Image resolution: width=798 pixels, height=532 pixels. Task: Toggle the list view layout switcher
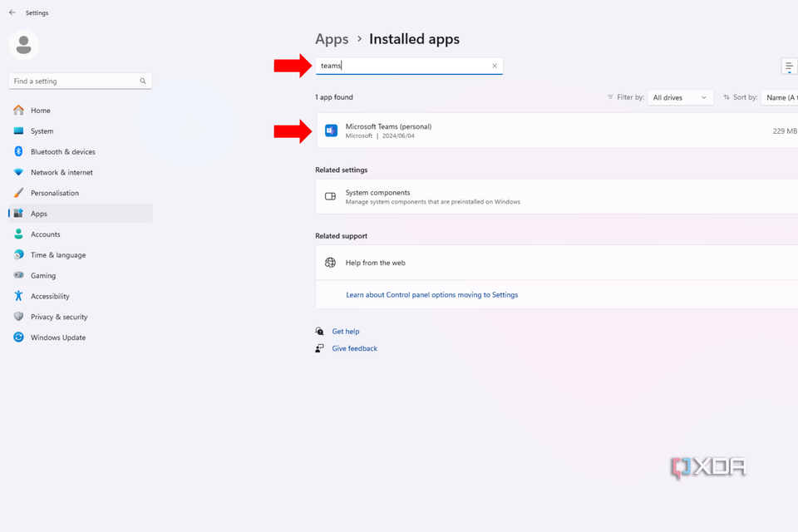(x=788, y=66)
